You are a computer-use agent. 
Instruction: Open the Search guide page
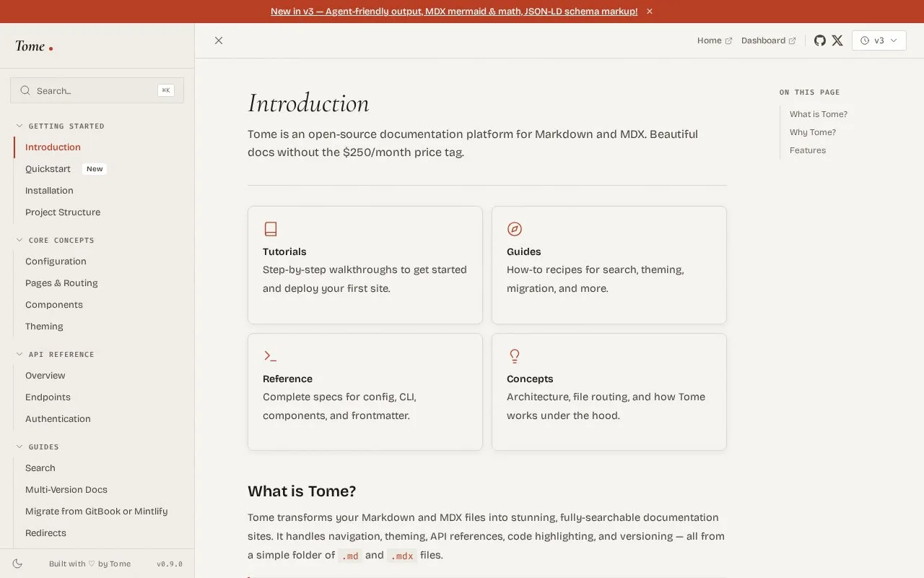(40, 468)
